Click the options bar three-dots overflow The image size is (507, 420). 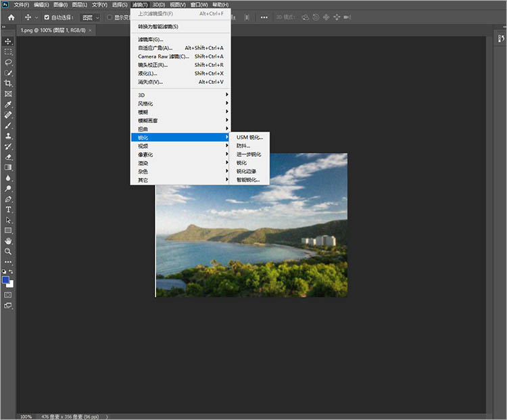click(264, 18)
